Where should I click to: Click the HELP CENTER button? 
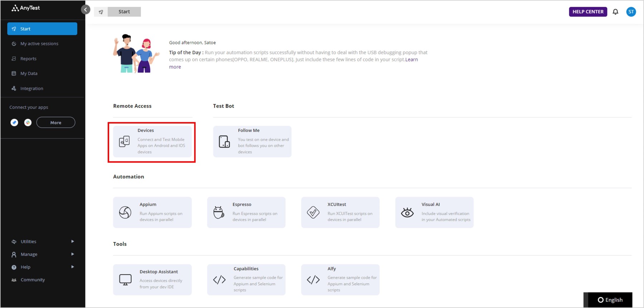[588, 12]
